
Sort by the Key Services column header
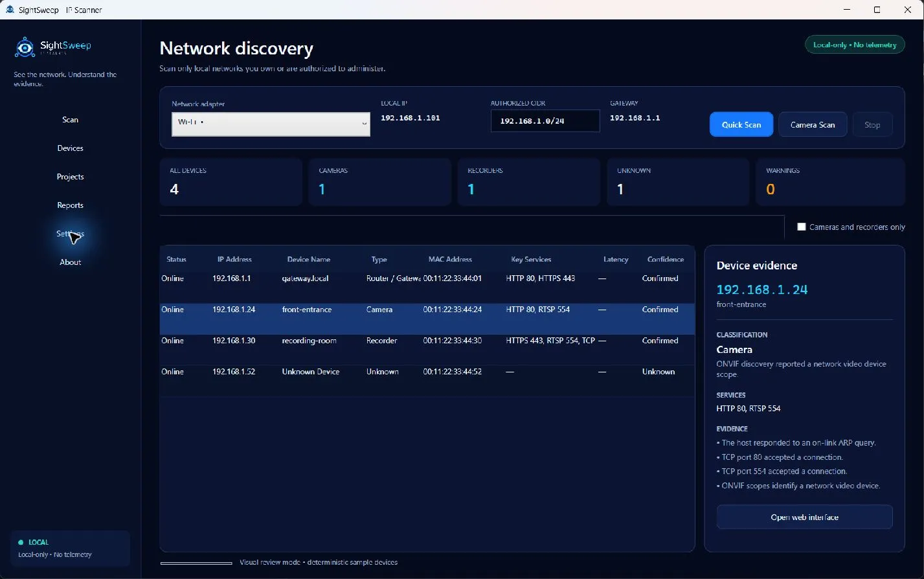coord(531,259)
